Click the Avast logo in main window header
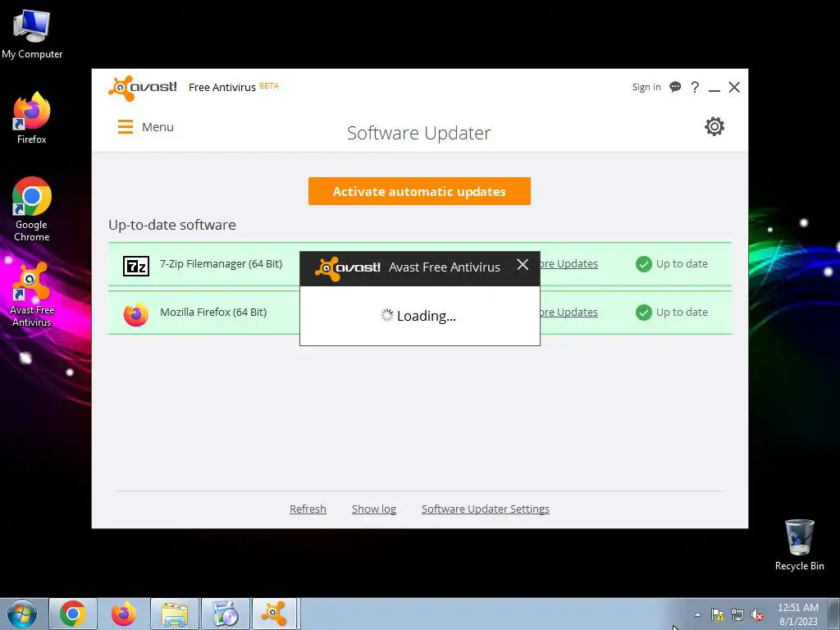840x630 pixels. [143, 88]
